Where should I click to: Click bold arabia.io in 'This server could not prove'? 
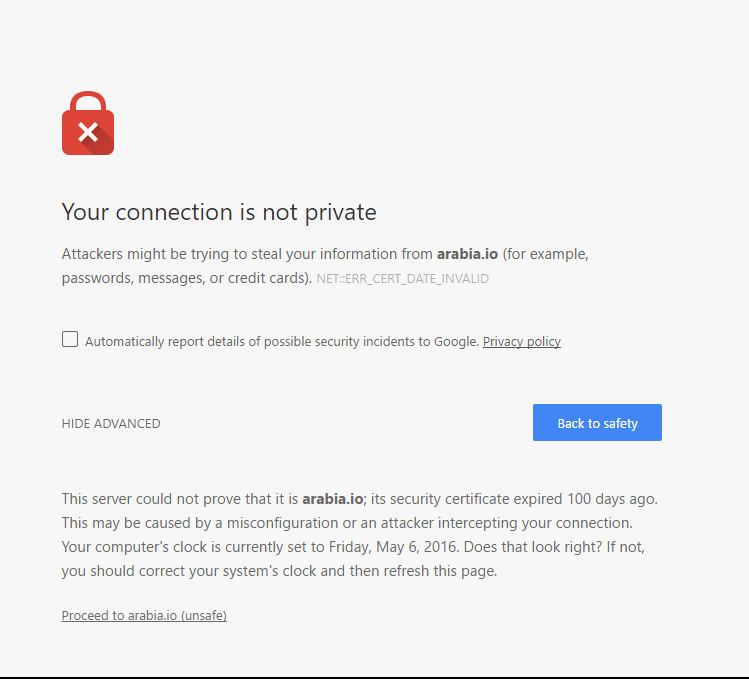coord(332,498)
